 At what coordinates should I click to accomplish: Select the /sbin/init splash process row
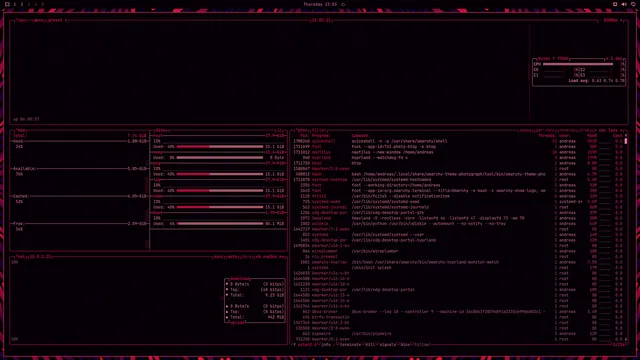pyautogui.click(x=458, y=268)
